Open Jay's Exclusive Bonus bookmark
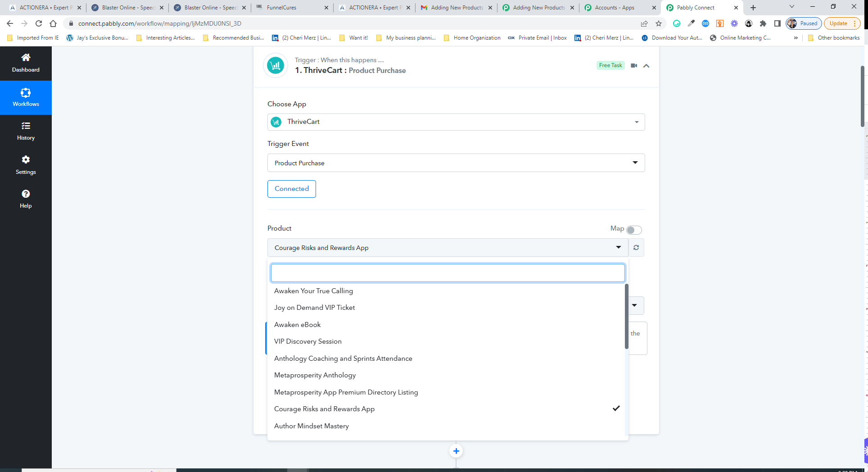Screen dimensions: 868x472 (97, 38)
